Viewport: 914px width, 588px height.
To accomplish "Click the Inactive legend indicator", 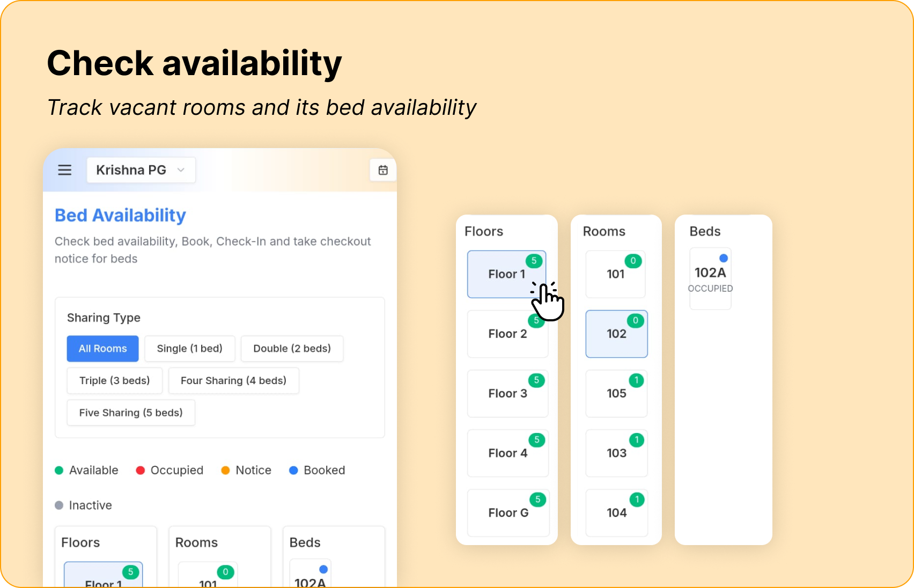I will (x=59, y=505).
